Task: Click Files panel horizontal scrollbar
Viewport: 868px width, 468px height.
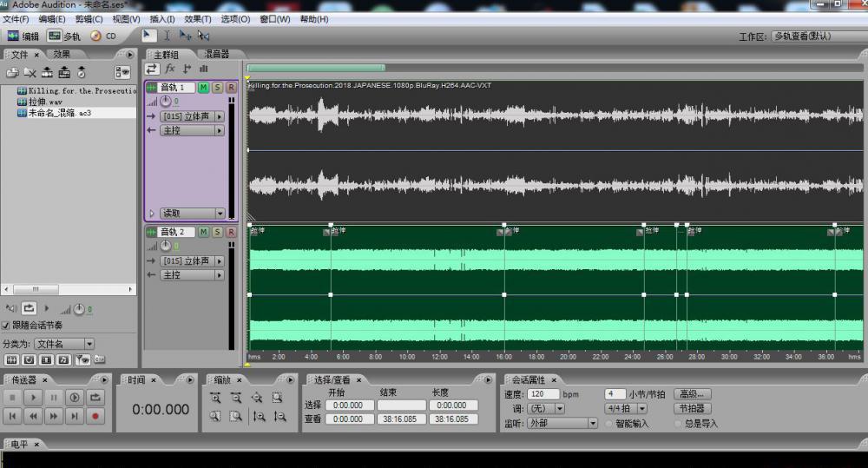Action: coord(69,289)
